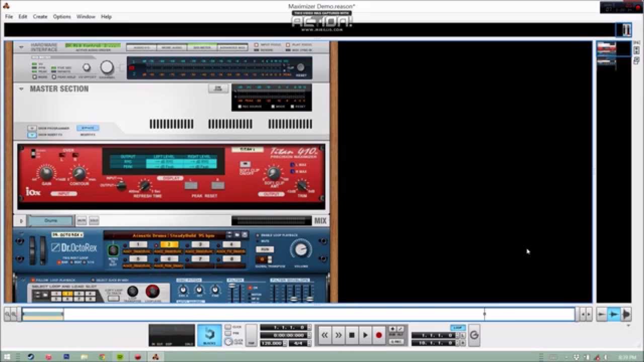644x362 pixels.
Task: Click the Drums channel name field
Action: tap(51, 221)
